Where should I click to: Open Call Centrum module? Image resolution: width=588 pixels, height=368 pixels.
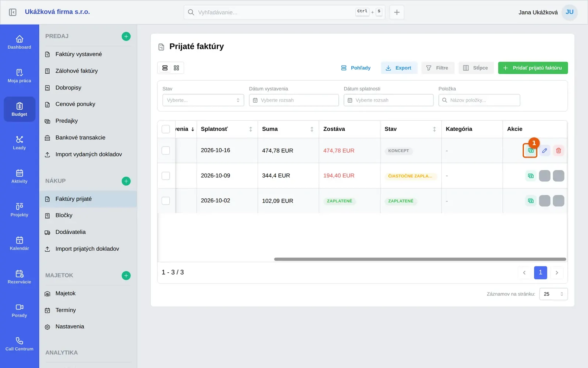click(x=19, y=344)
